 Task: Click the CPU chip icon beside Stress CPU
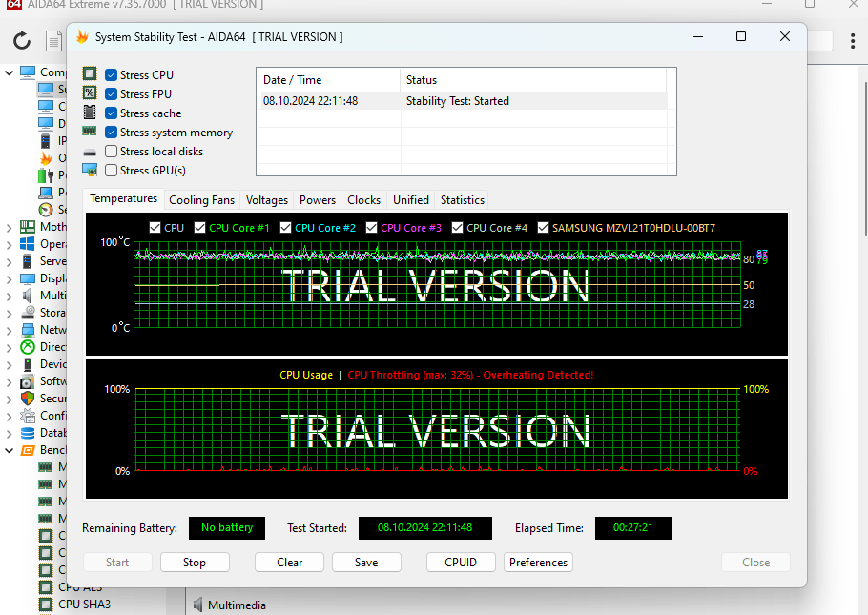coord(90,73)
